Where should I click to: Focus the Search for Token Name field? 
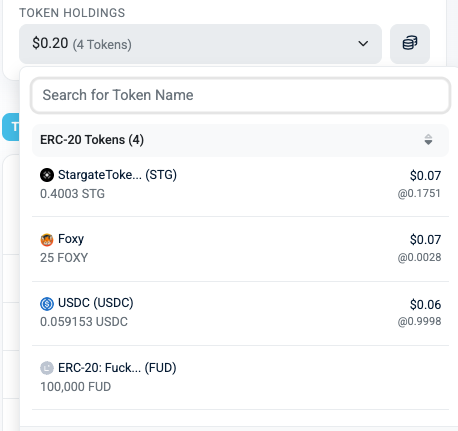coord(240,95)
